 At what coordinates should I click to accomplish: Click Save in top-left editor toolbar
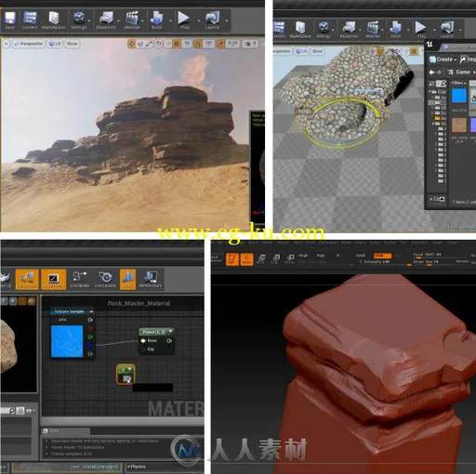9,20
